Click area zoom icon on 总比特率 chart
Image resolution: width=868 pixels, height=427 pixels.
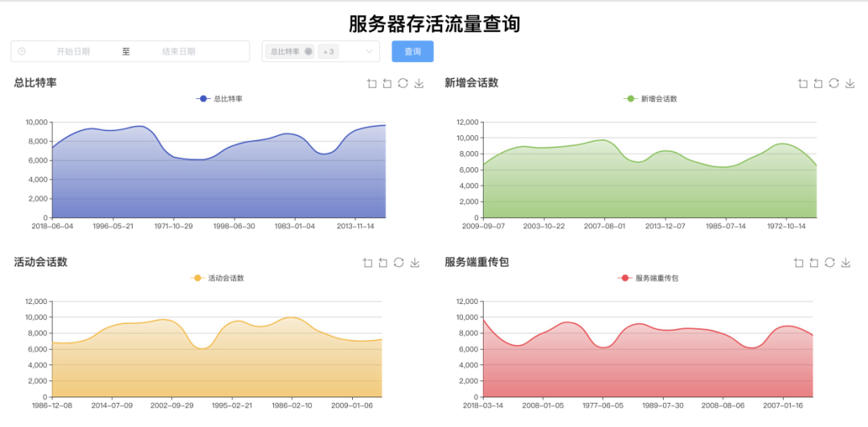[371, 83]
